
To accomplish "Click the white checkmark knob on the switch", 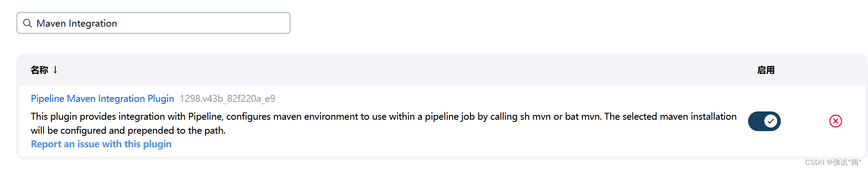I will point(771,121).
